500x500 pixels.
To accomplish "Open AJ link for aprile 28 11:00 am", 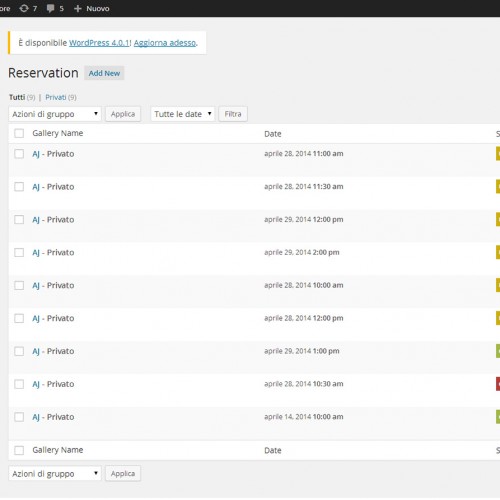I will coord(36,154).
